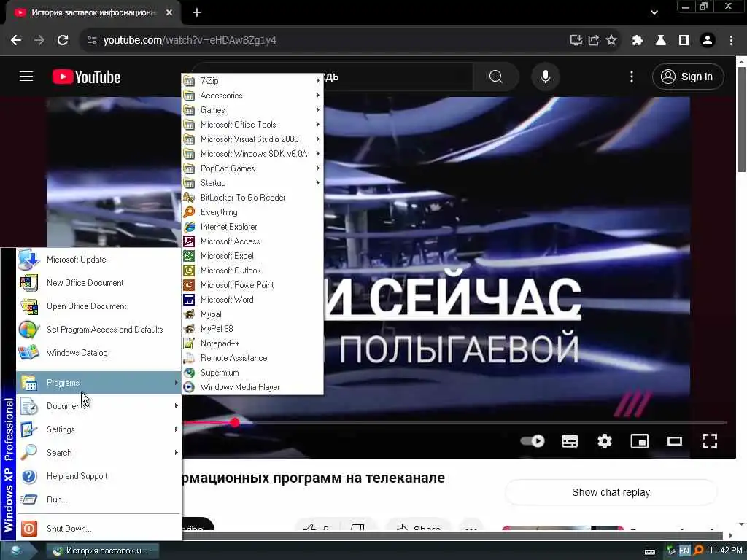Open the PopCap Games submenu
This screenshot has height=560, width=747.
point(252,168)
